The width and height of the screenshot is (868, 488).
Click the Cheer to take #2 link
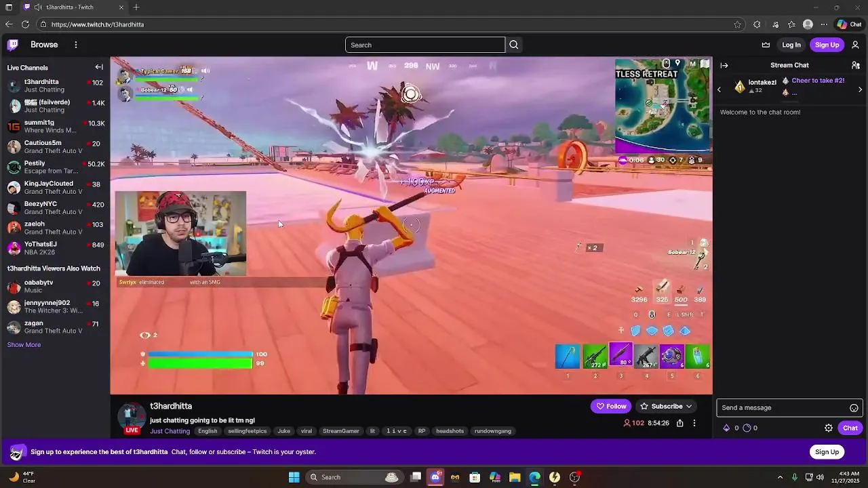click(x=818, y=81)
